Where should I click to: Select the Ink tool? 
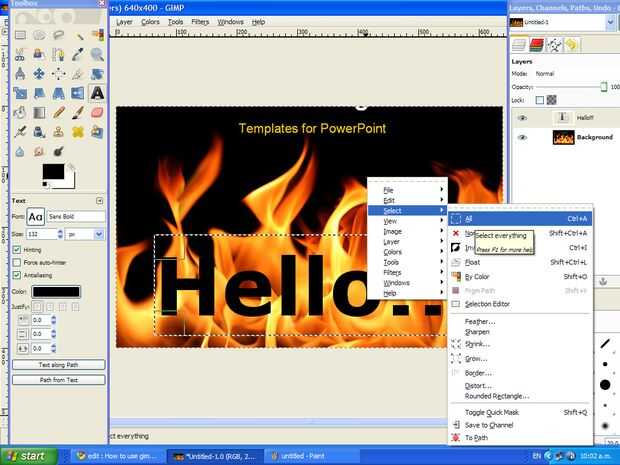39,132
